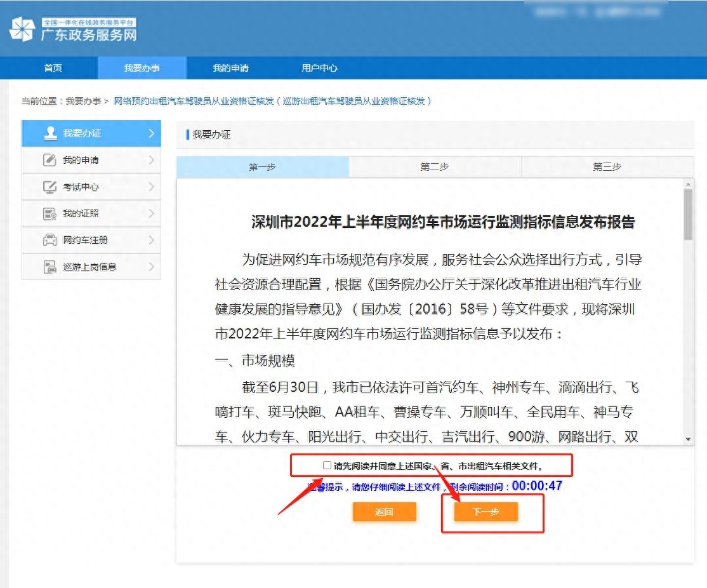Click the document scrollbar down arrow
Screen dimensions: 707x588
point(688,439)
